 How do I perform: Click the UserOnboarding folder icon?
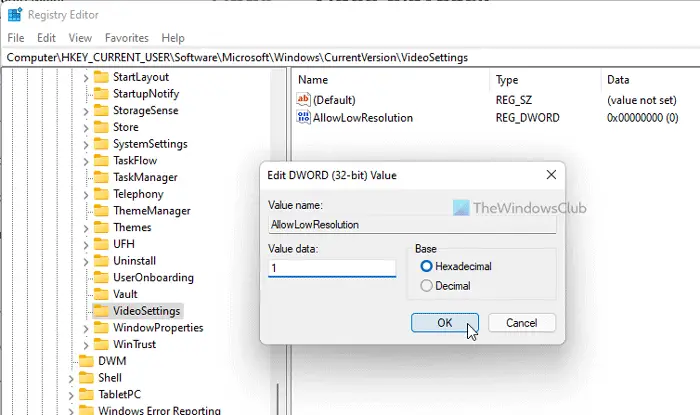tap(101, 277)
